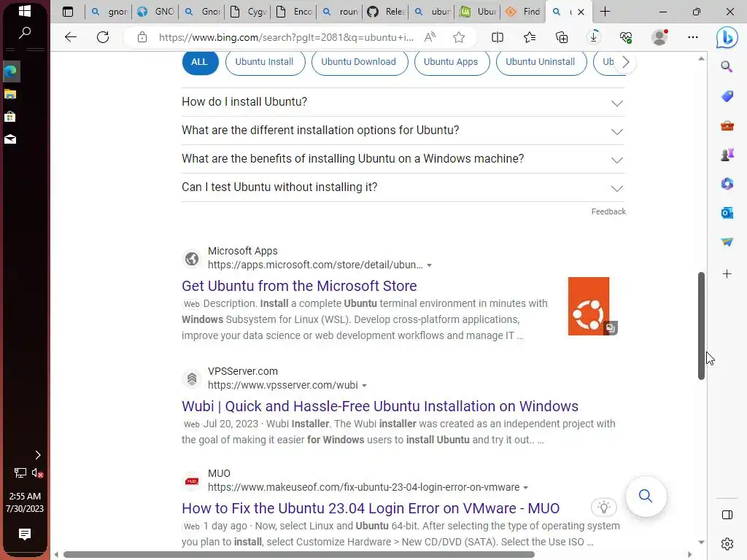Open sidebar Outlook icon
Image resolution: width=747 pixels, height=560 pixels.
[727, 213]
